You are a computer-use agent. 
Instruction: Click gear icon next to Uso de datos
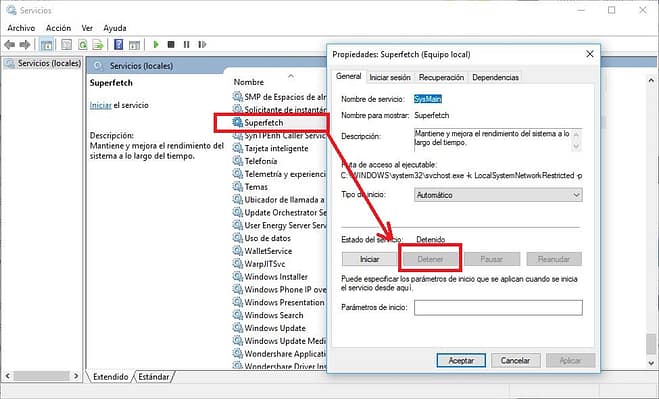pyautogui.click(x=237, y=238)
